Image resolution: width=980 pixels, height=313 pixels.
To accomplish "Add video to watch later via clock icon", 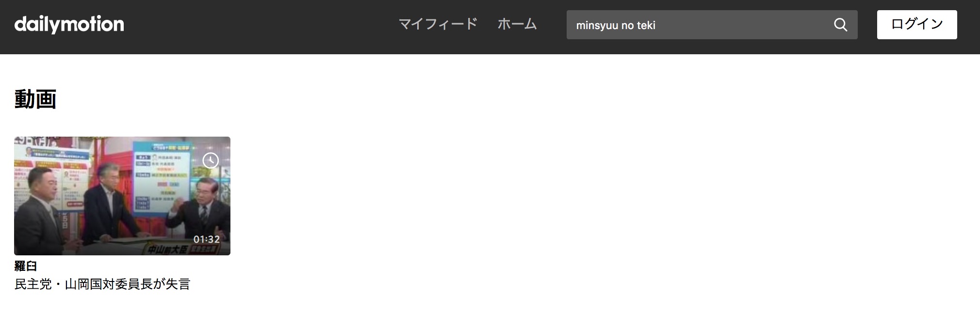I will tap(211, 160).
